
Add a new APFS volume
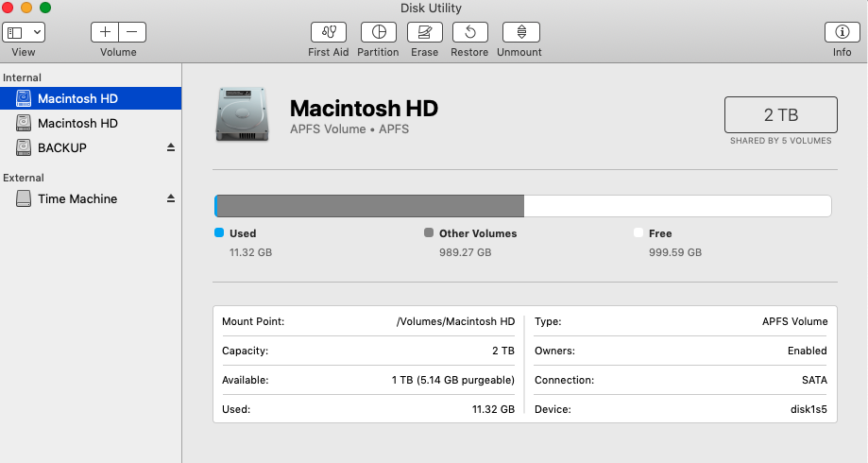point(105,32)
